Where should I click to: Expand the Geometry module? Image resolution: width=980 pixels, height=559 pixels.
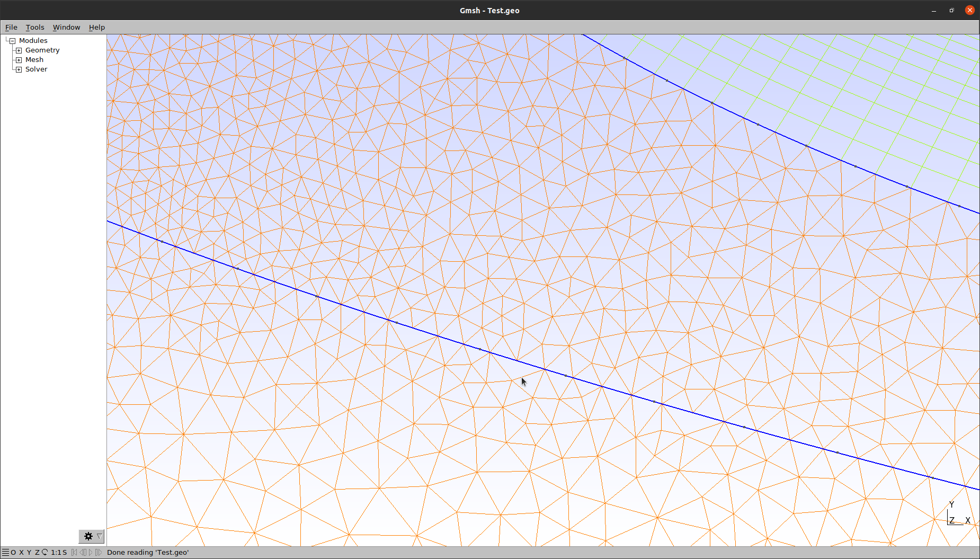coord(19,50)
